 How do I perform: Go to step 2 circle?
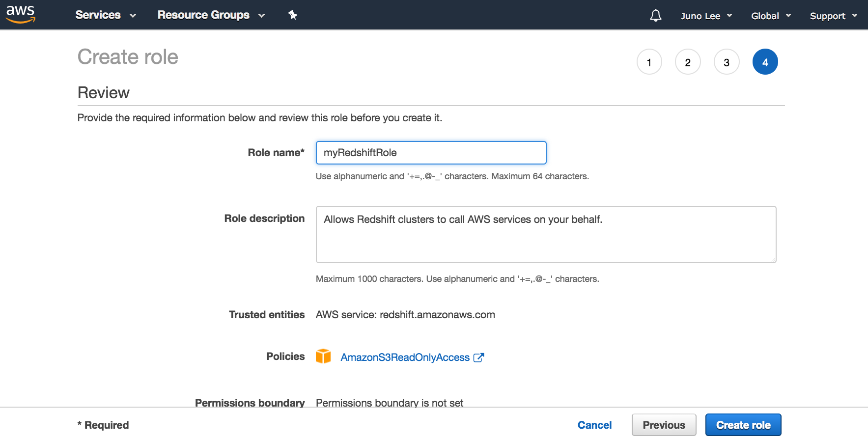click(688, 62)
